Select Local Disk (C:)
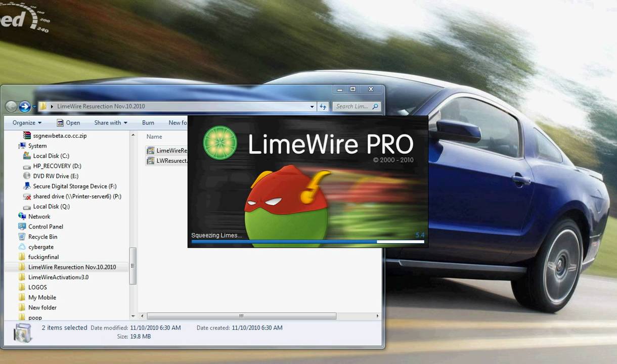617x364 pixels. point(51,156)
